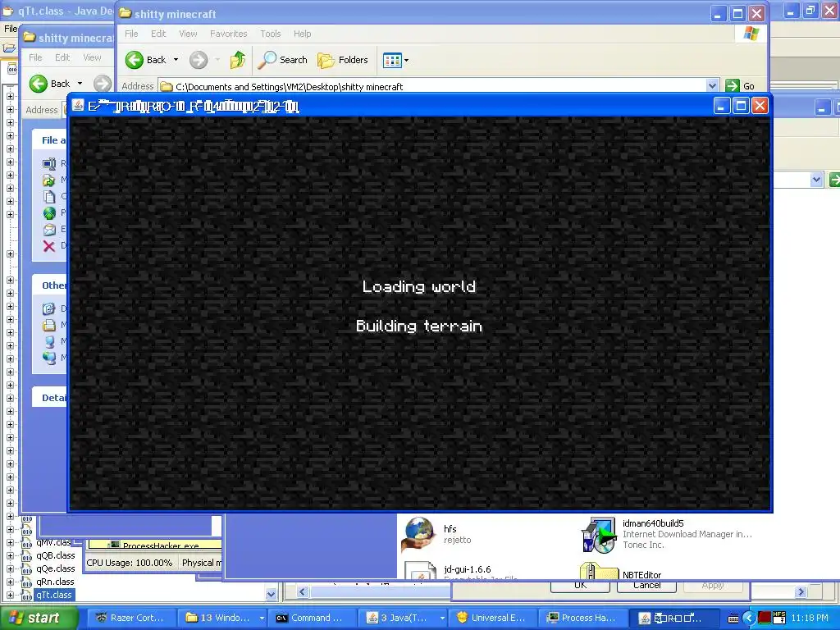Click the green Back arrow in front explorer

pos(135,60)
